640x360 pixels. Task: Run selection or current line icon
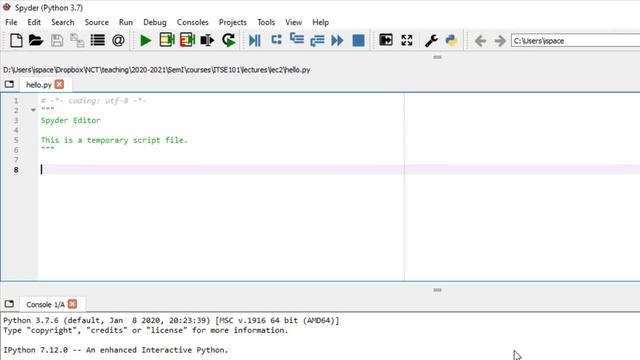207,40
